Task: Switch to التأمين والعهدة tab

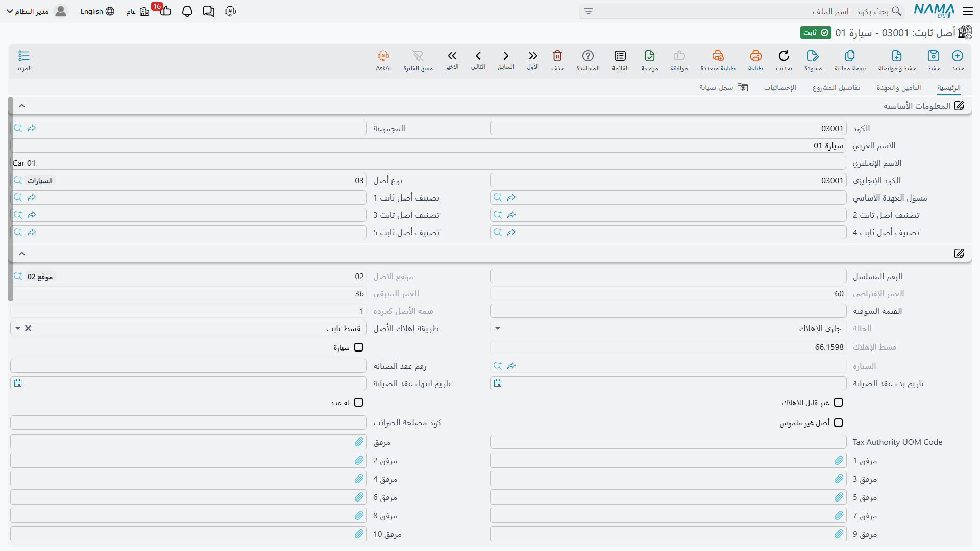Action: [x=899, y=88]
